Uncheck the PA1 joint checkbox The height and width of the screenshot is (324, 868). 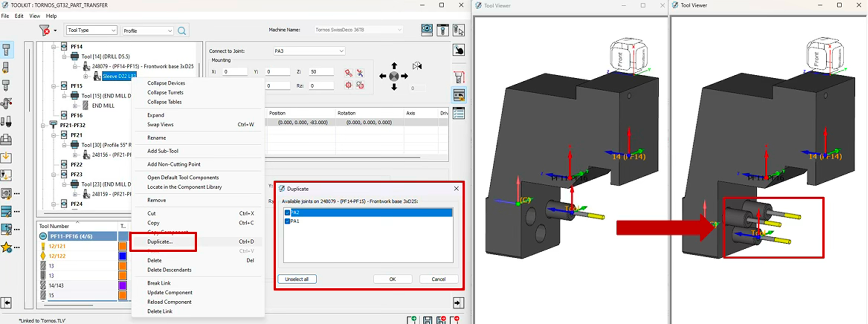pos(288,221)
